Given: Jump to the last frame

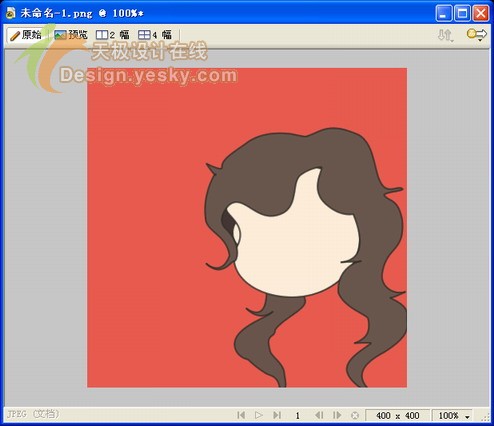Looking at the screenshot, I should click(x=277, y=415).
